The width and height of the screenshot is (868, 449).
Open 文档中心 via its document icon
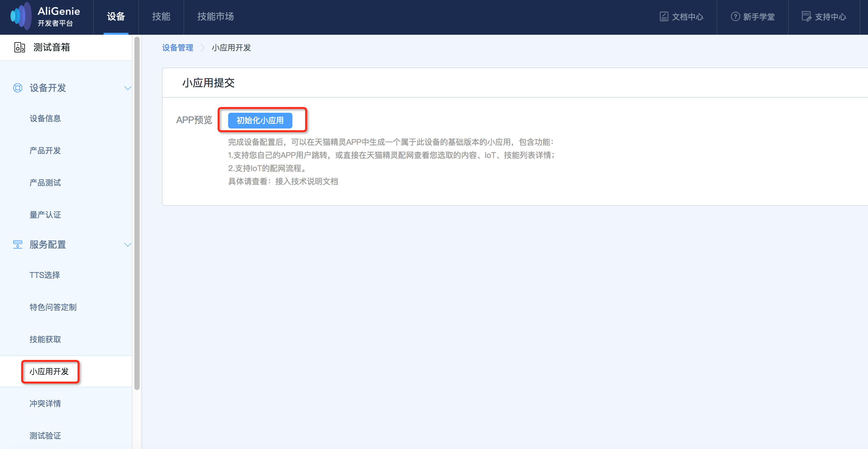point(664,16)
